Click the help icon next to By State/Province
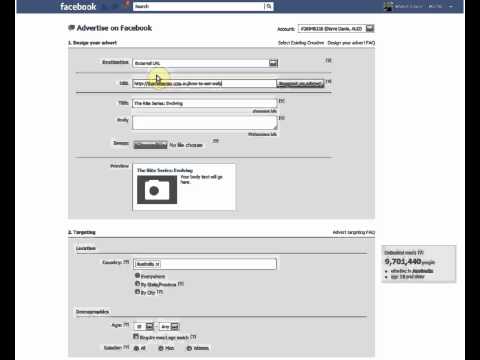480x360 pixels. pyautogui.click(x=180, y=284)
